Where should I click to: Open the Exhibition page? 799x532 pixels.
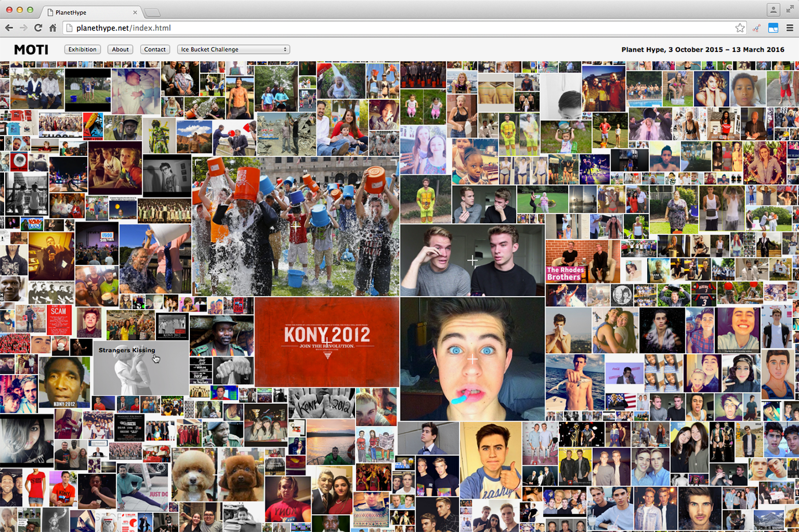(83, 50)
